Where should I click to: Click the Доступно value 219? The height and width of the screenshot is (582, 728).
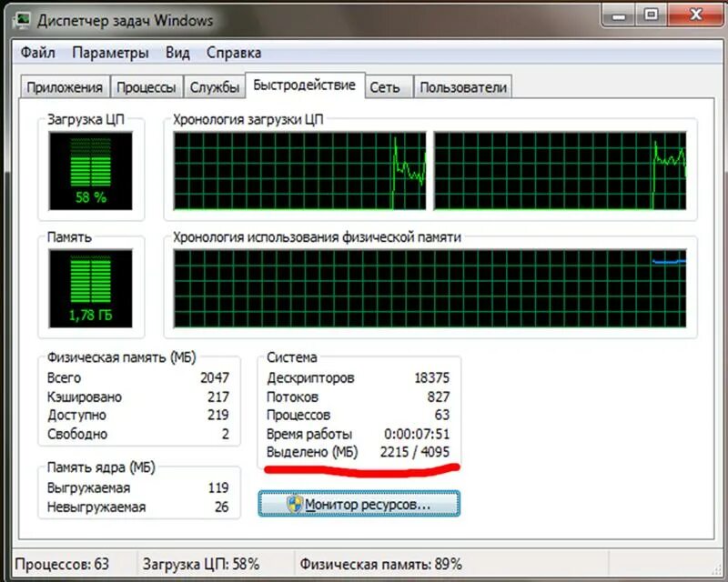pyautogui.click(x=218, y=415)
